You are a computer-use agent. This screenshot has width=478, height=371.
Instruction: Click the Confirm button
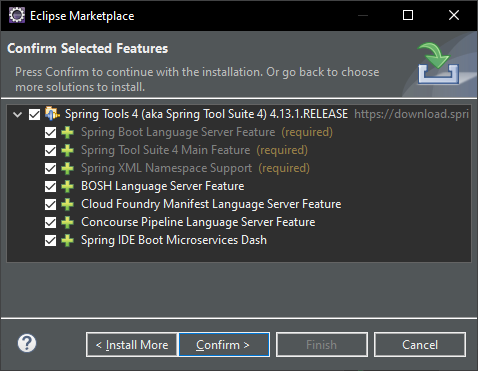(x=224, y=345)
